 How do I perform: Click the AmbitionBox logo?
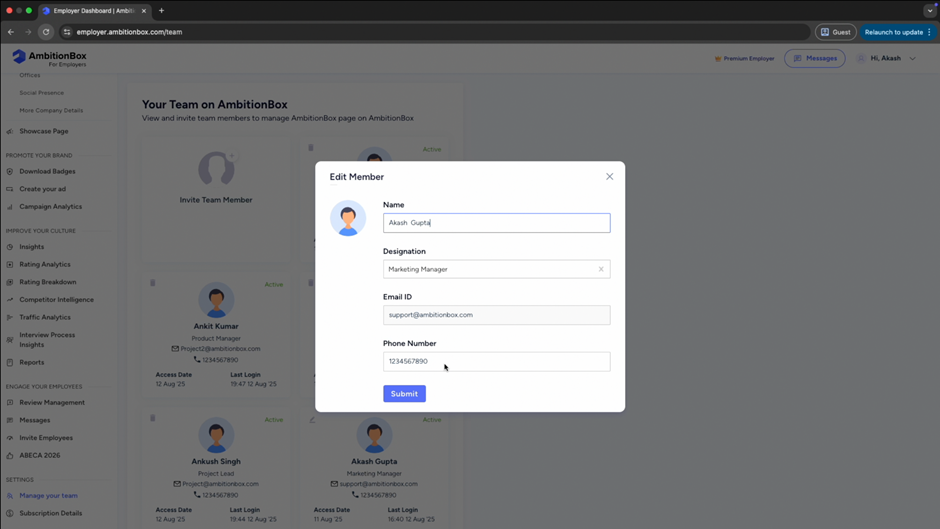pyautogui.click(x=49, y=57)
